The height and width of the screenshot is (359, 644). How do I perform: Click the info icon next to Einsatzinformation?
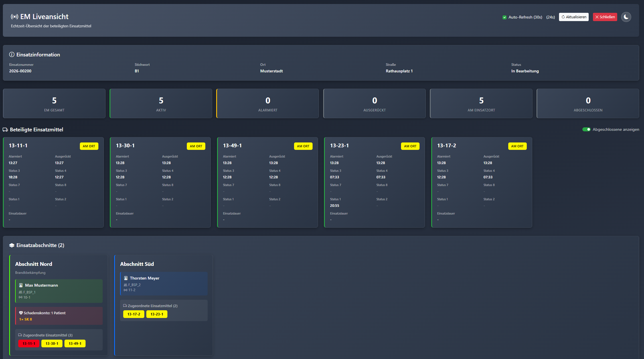pyautogui.click(x=12, y=54)
